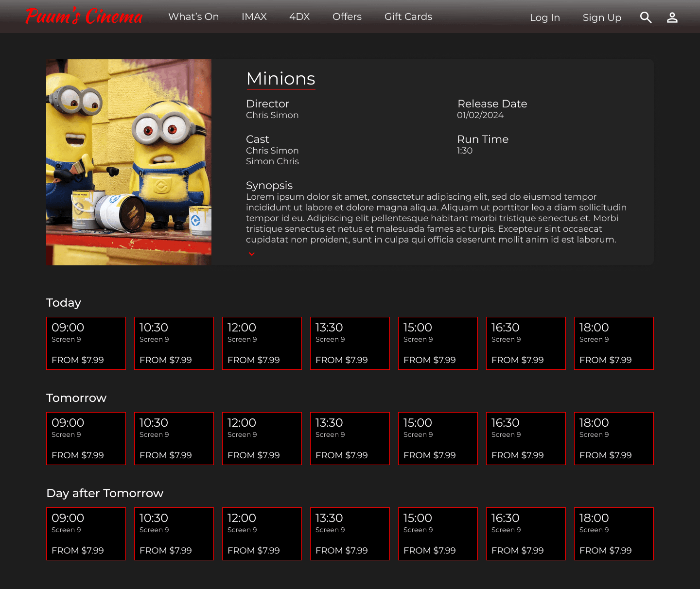
Task: Click director name Chris Simon
Action: click(x=272, y=115)
